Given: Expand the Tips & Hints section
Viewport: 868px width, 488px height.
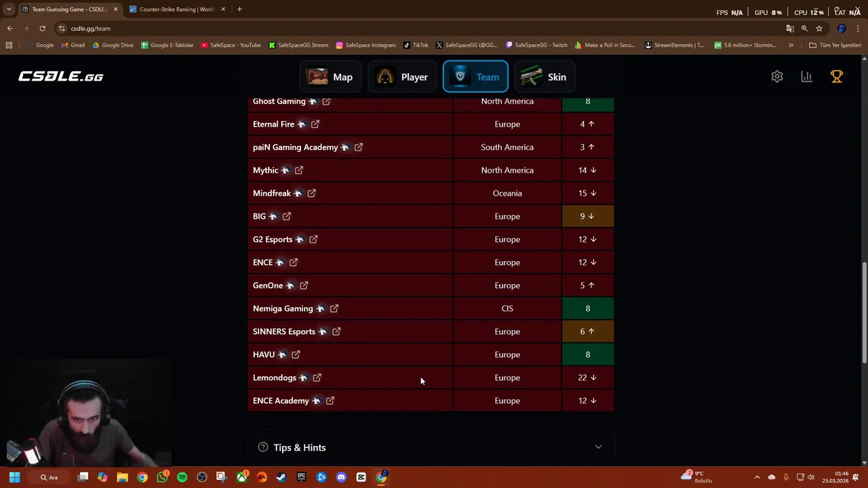Looking at the screenshot, I should (x=431, y=447).
